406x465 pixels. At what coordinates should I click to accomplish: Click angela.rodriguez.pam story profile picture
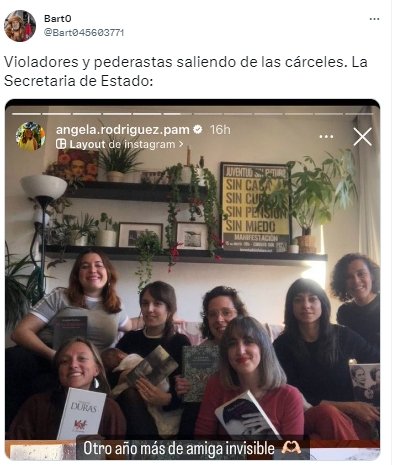click(x=31, y=137)
